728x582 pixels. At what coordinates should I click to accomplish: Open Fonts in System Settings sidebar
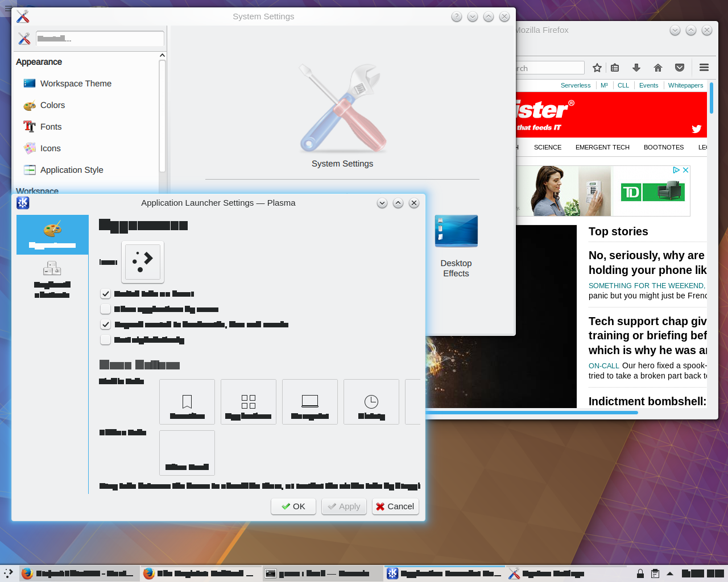click(x=51, y=127)
